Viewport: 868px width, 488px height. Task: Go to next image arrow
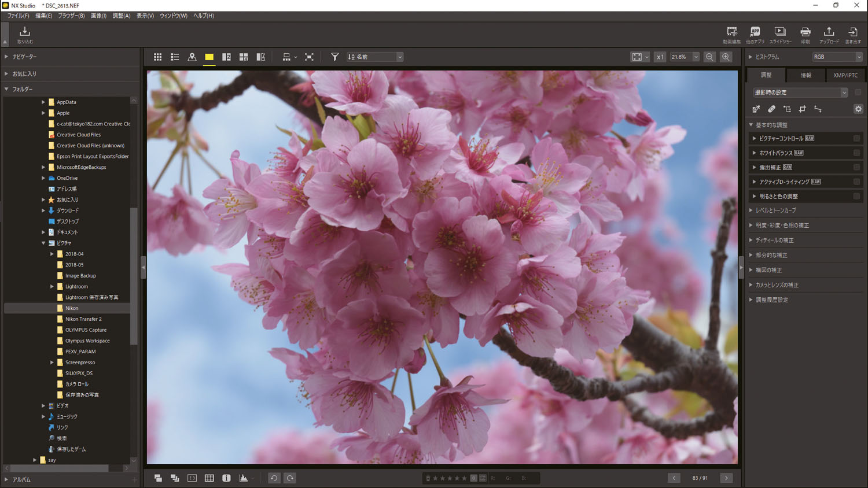tap(726, 478)
